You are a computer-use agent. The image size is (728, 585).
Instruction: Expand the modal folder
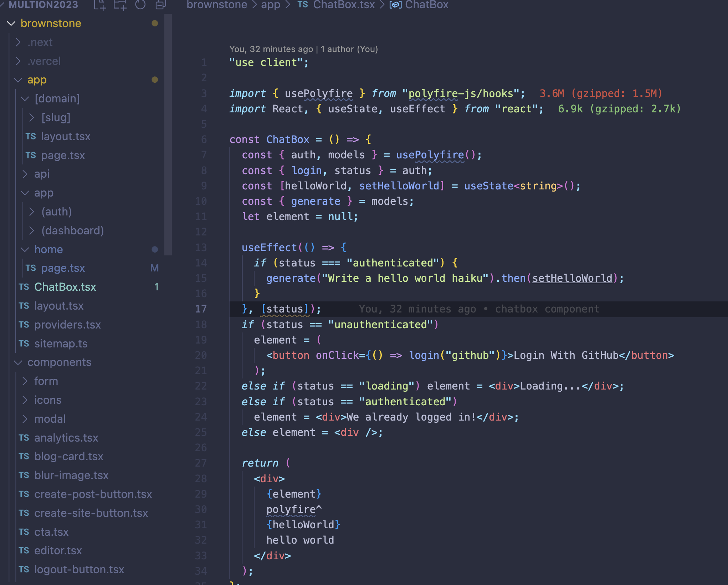(x=25, y=419)
